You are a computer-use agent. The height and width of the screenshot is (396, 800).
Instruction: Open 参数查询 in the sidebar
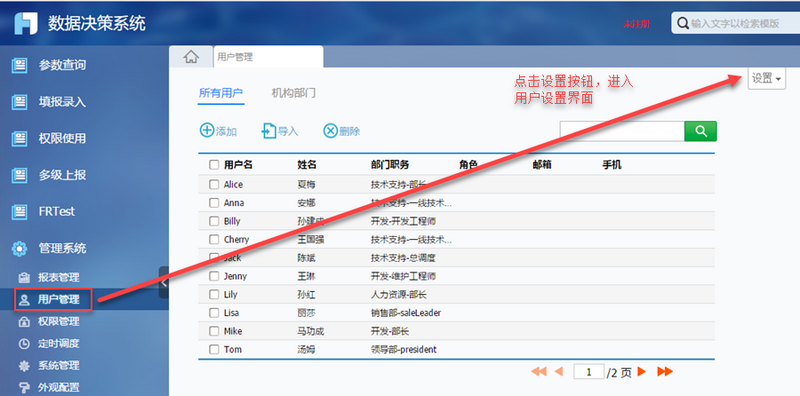click(62, 65)
